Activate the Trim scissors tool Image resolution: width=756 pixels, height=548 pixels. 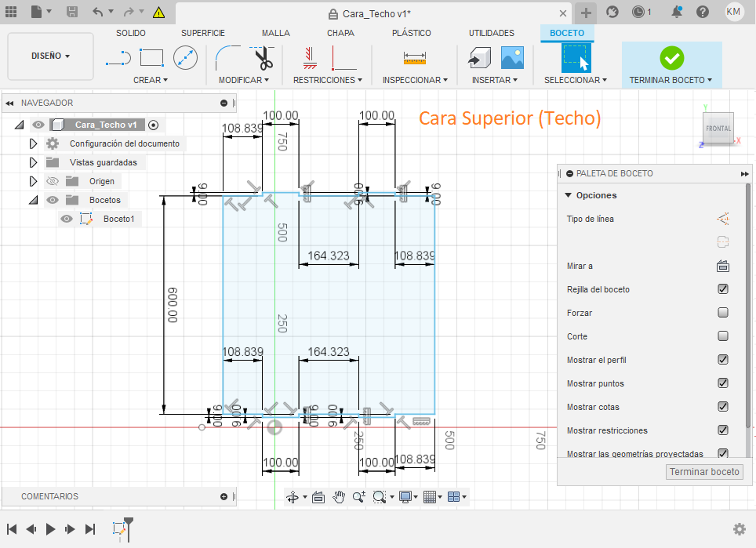262,57
